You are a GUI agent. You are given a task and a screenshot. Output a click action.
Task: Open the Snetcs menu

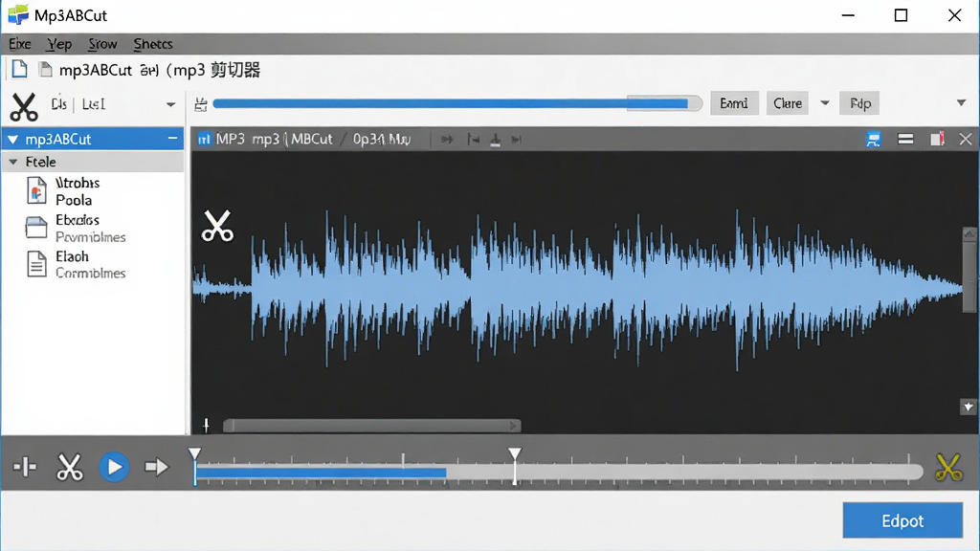pyautogui.click(x=153, y=44)
